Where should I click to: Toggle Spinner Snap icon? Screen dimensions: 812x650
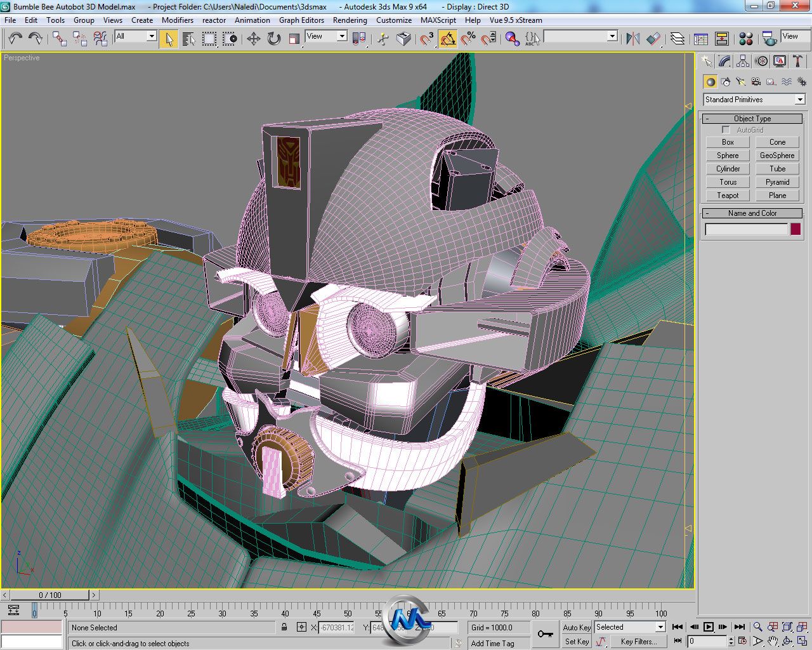click(488, 39)
